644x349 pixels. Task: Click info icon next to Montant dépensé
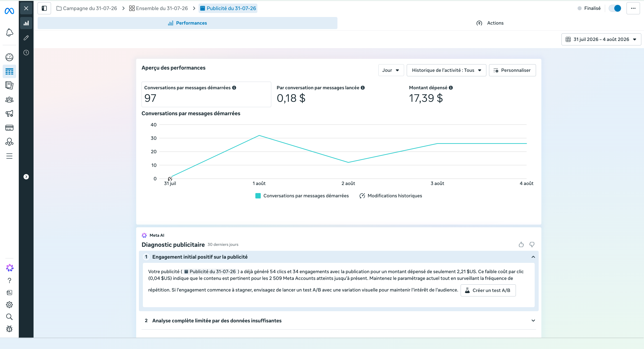451,88
